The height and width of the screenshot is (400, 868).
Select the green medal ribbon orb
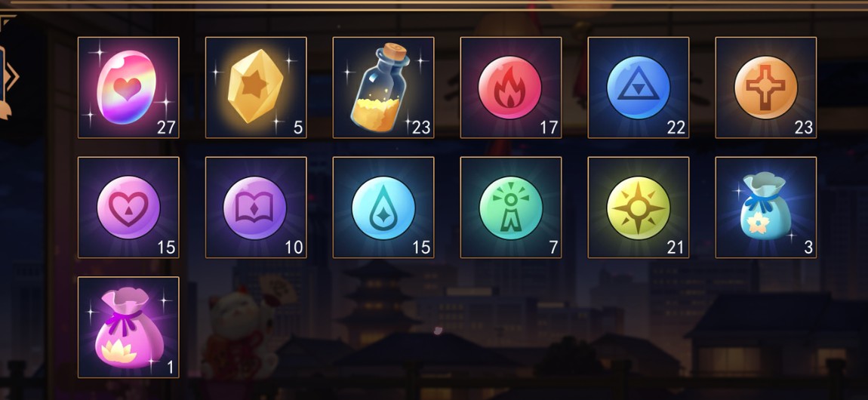[x=510, y=208]
